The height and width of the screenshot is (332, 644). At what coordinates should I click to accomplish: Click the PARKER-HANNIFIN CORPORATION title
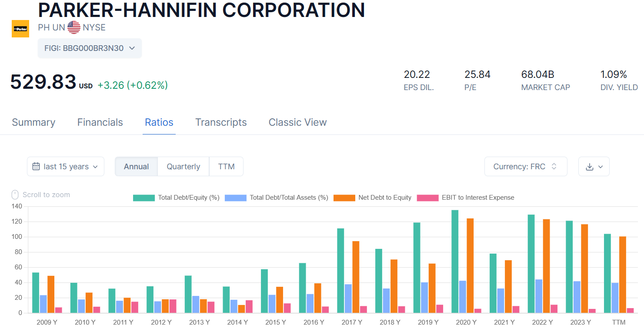(201, 10)
